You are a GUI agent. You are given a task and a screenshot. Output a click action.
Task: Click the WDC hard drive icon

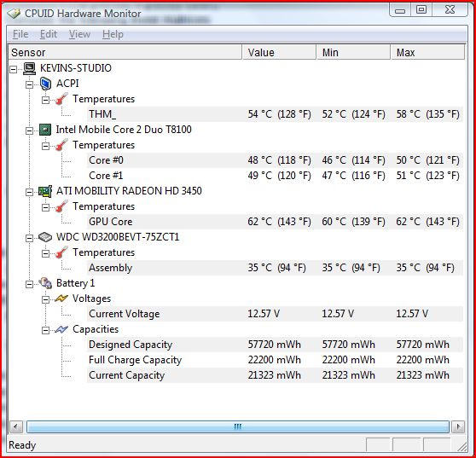pos(45,237)
